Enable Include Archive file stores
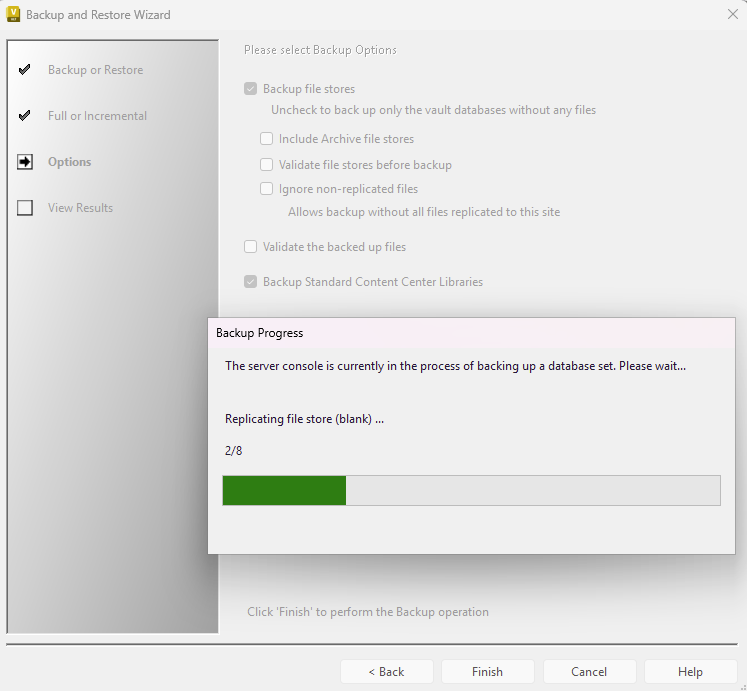This screenshot has height=691, width=747. coord(266,139)
